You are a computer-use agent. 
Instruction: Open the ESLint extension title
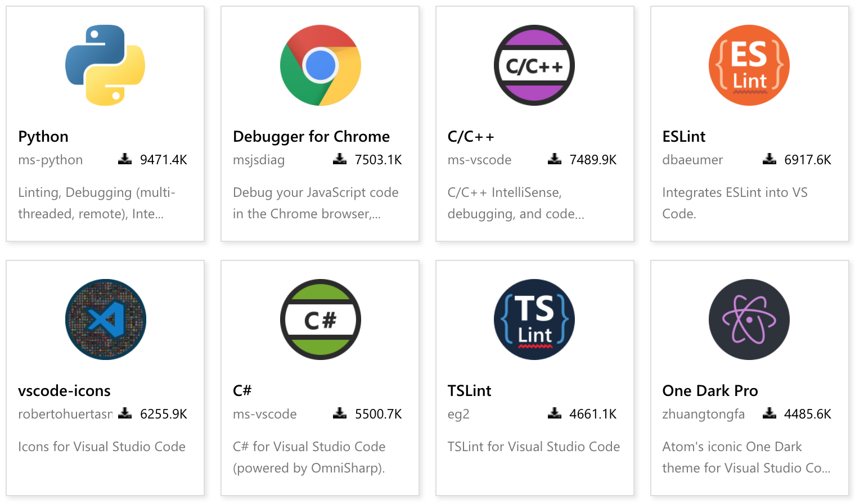pyautogui.click(x=684, y=137)
